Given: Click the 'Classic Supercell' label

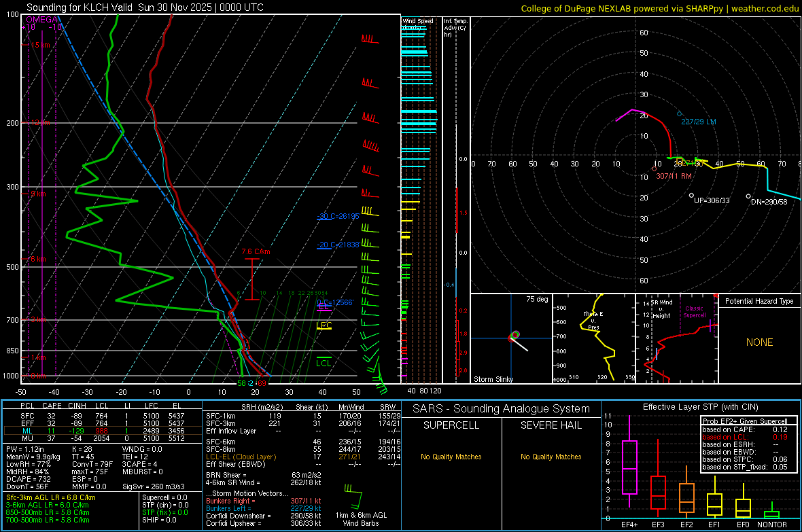Looking at the screenshot, I should click(695, 312).
